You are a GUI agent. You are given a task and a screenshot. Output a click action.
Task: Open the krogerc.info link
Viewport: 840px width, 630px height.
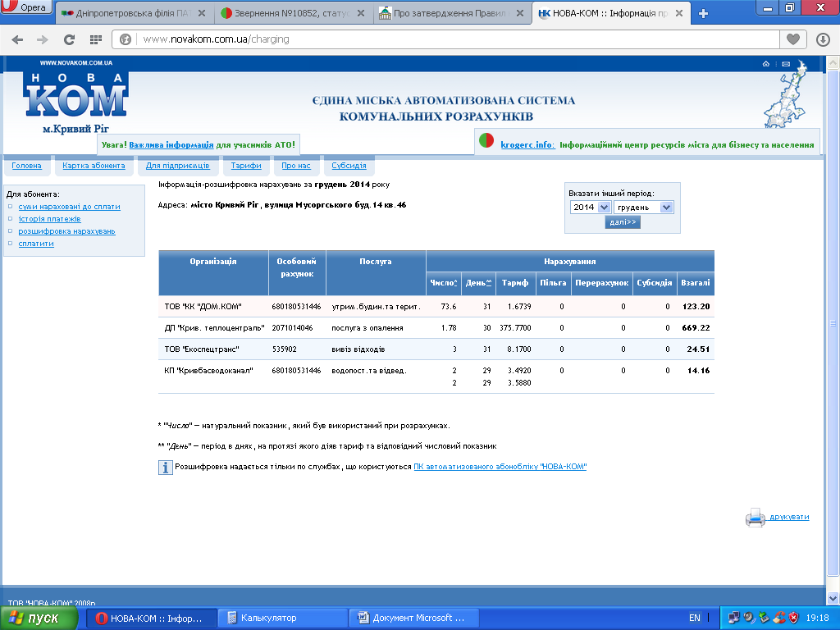(x=527, y=144)
